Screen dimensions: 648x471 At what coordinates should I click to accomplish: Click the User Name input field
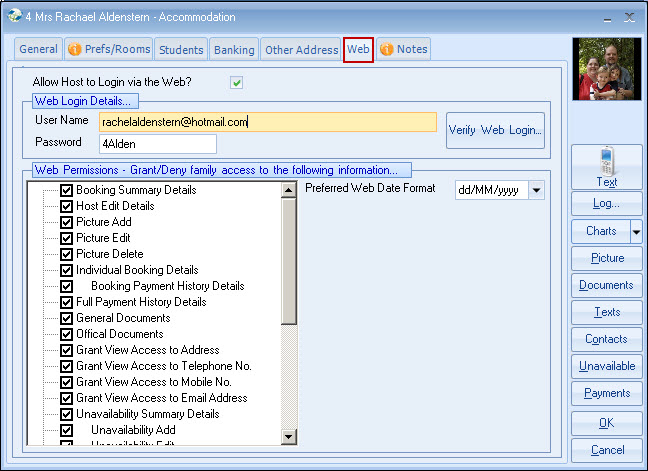268,122
